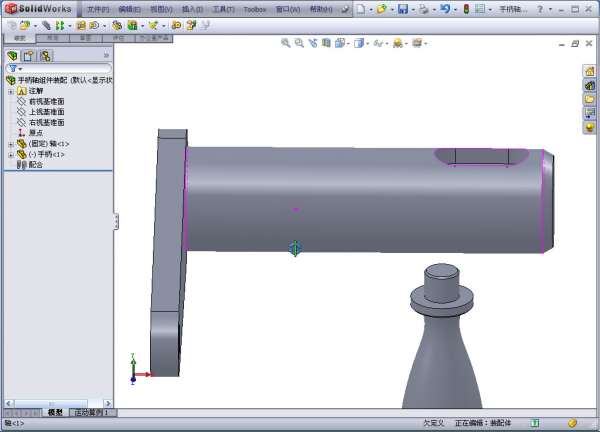Click the Open file folder icon
This screenshot has height=432, width=600.
pyautogui.click(x=382, y=9)
